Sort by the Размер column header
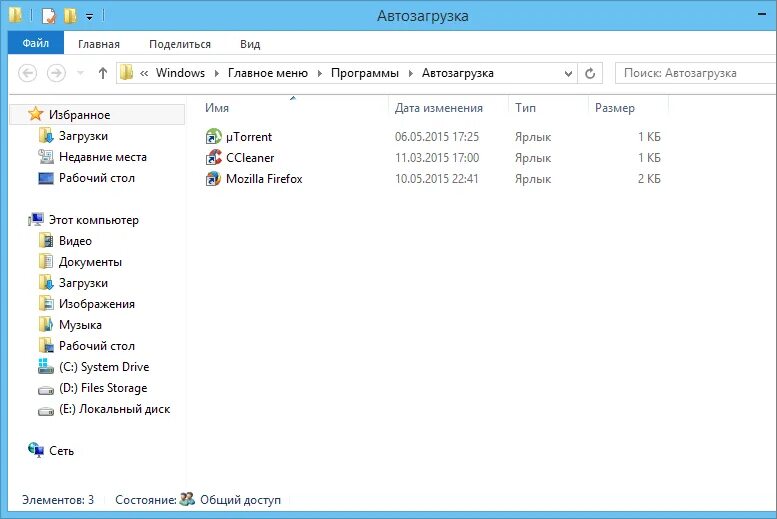The height and width of the screenshot is (519, 777). click(x=614, y=108)
